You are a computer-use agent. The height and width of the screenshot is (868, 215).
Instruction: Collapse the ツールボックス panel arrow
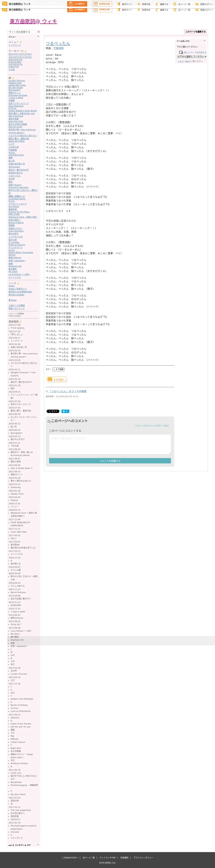pyautogui.click(x=205, y=41)
